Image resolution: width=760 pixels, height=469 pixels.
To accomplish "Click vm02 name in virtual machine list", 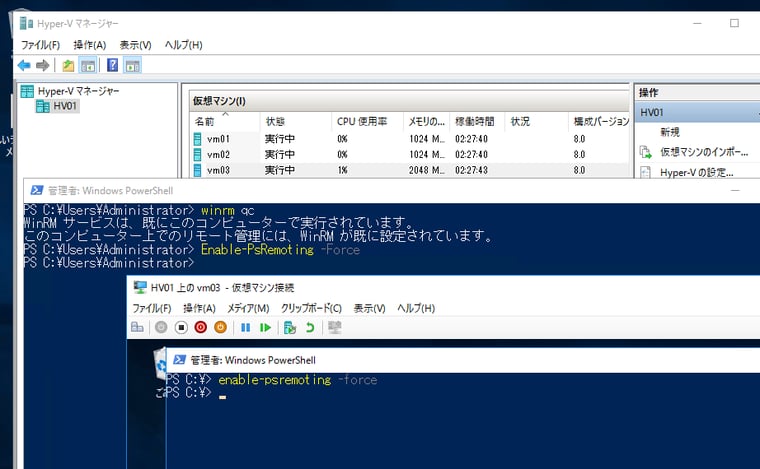I will click(x=218, y=155).
